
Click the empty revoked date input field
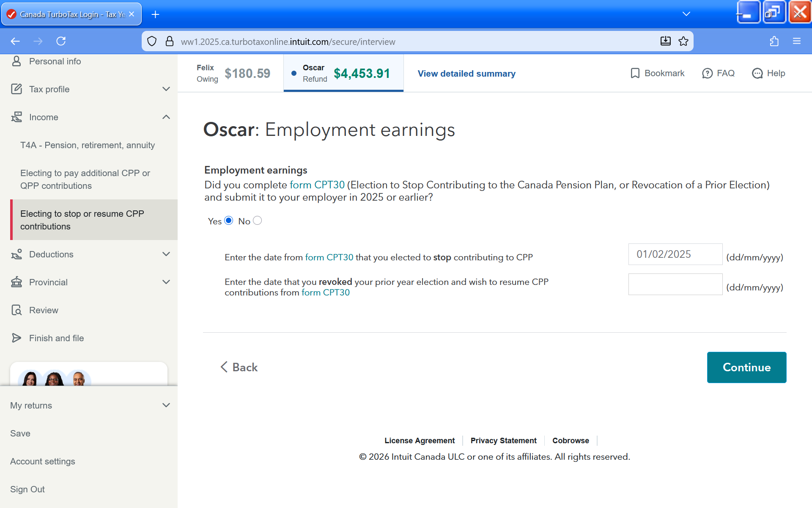[x=675, y=284]
